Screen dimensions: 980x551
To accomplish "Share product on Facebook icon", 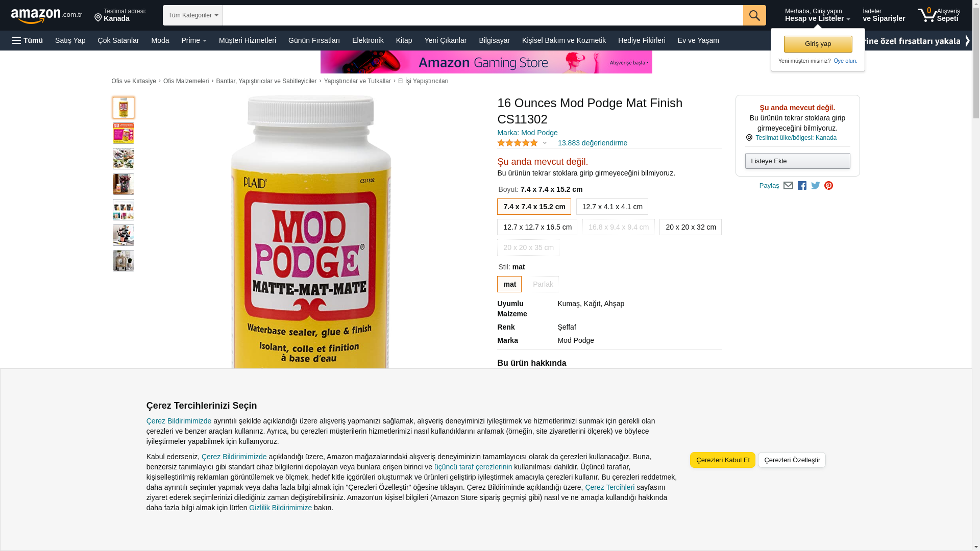I will point(802,186).
